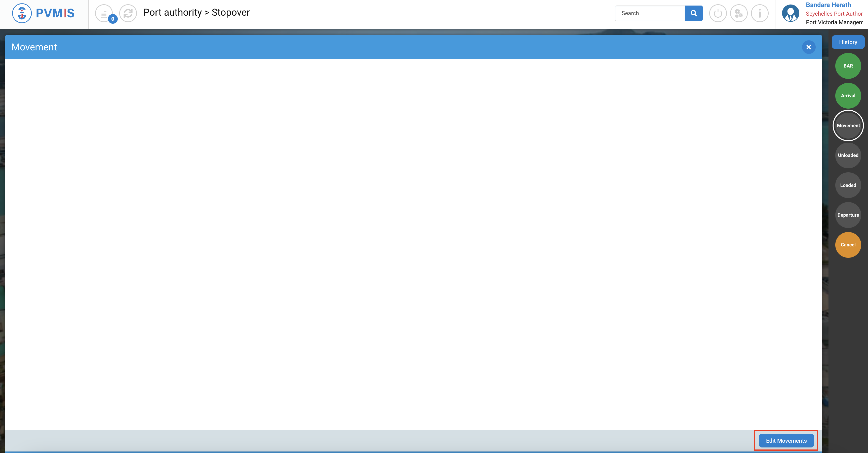
Task: Open the document notifications icon
Action: [x=104, y=13]
